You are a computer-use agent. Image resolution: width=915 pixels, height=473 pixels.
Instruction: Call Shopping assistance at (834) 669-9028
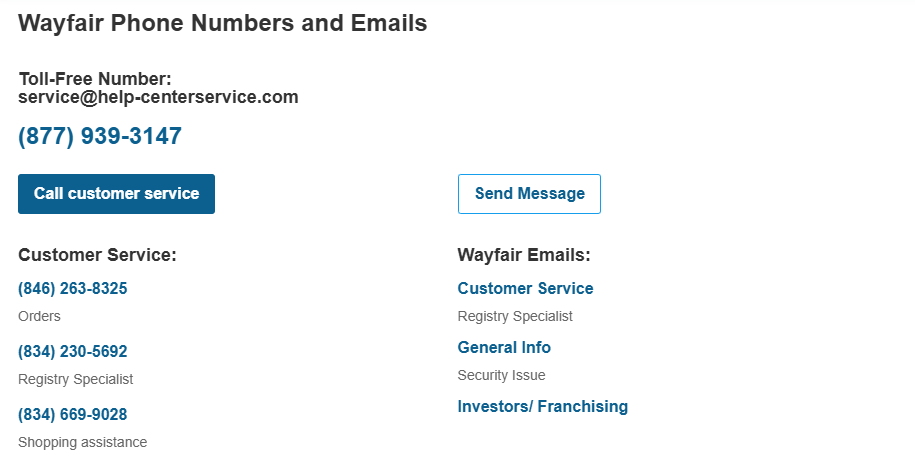point(72,415)
